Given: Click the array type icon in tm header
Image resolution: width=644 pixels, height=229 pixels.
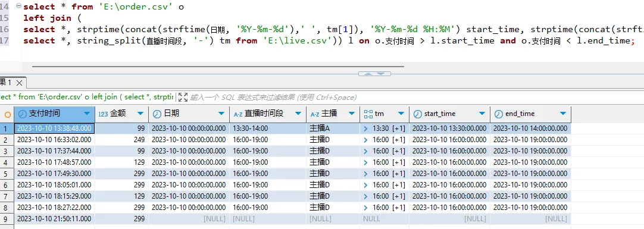Looking at the screenshot, I should click(368, 114).
